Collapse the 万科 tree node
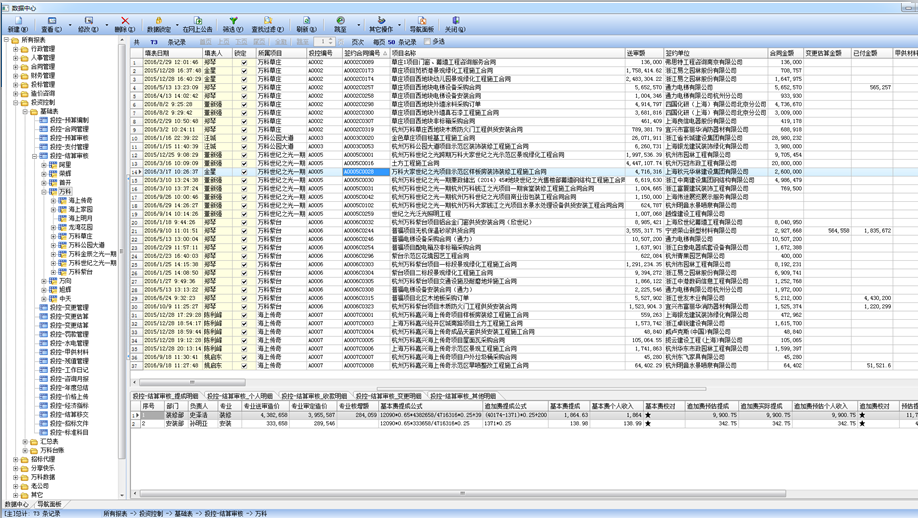The image size is (918, 518). coord(44,191)
